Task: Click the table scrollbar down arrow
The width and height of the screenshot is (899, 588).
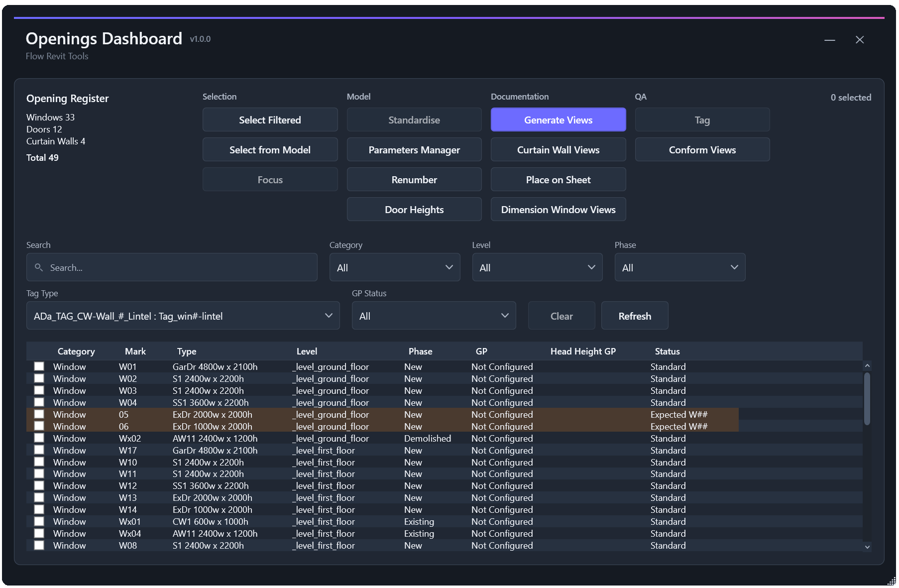Action: click(867, 547)
